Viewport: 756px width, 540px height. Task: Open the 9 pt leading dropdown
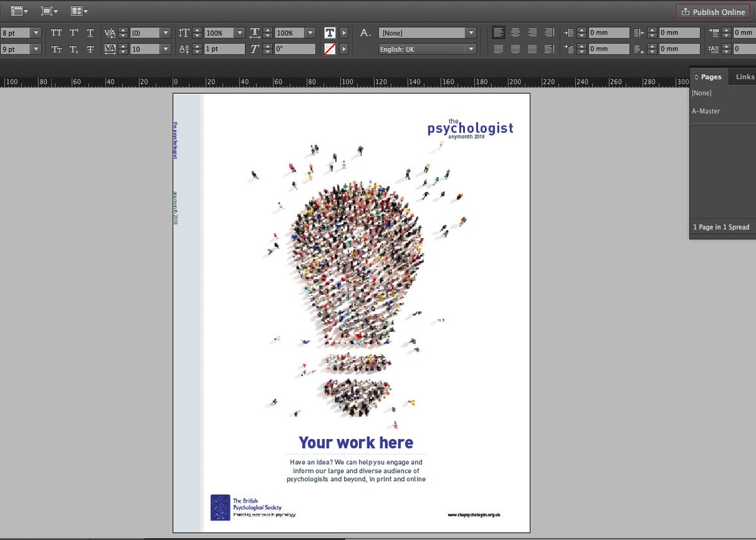35,49
